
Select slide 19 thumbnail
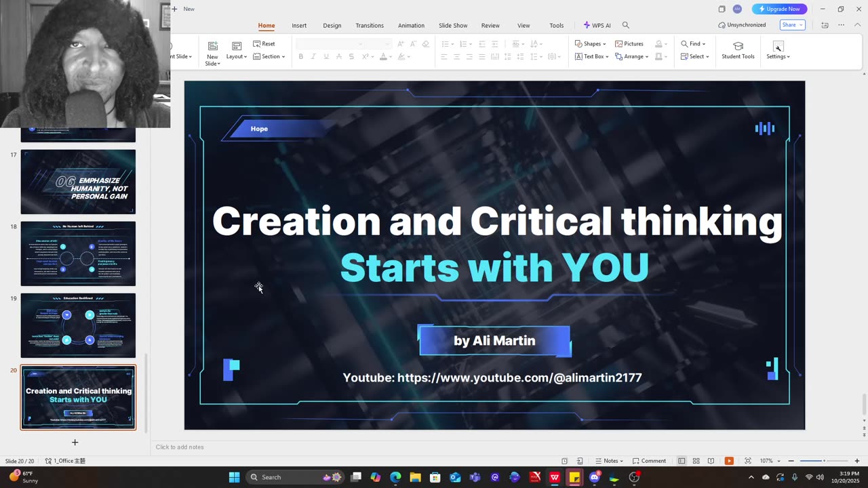pyautogui.click(x=78, y=325)
